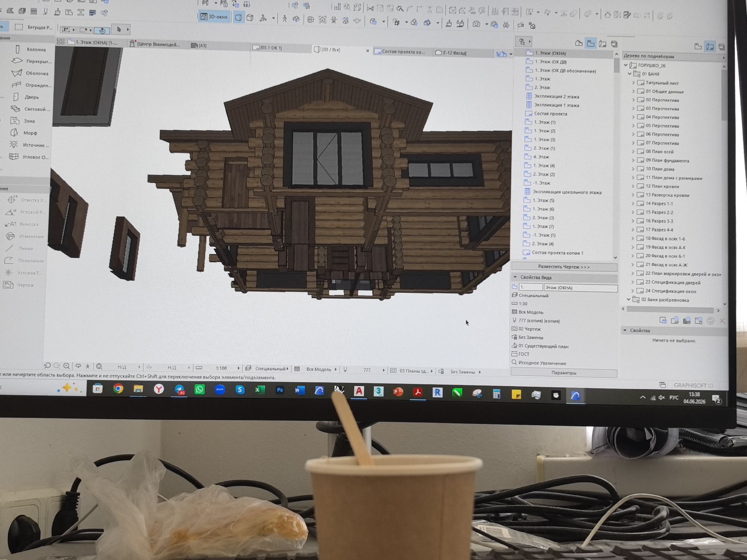Open WhatsApp from taskbar
This screenshot has height=560, width=747.
tap(199, 389)
